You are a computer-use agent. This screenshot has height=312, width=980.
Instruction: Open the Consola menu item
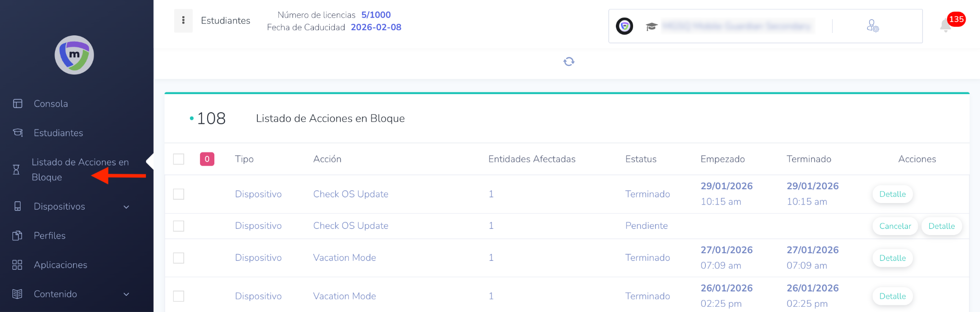click(x=51, y=104)
